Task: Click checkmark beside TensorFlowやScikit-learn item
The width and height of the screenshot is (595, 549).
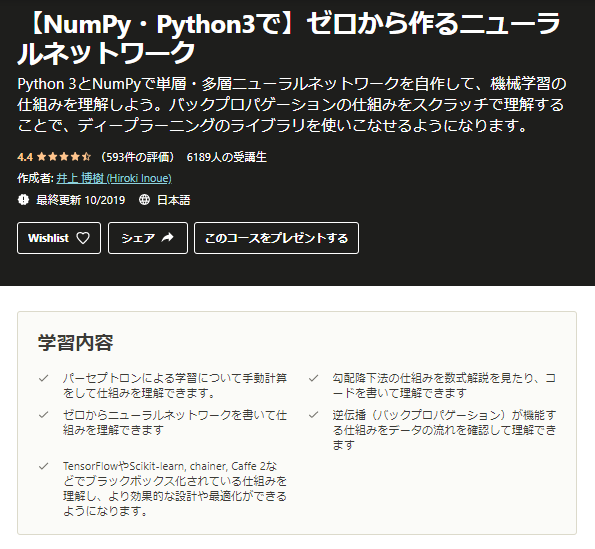Action: pyautogui.click(x=44, y=466)
